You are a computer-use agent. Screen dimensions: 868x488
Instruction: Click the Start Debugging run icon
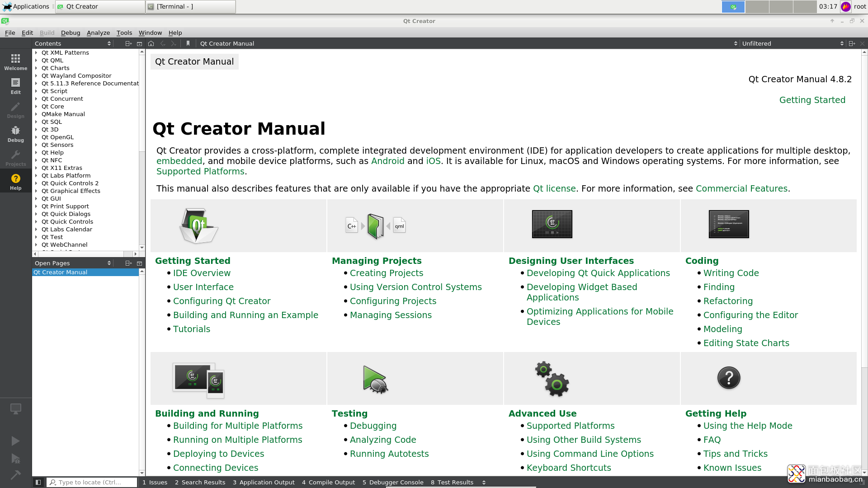tap(15, 459)
